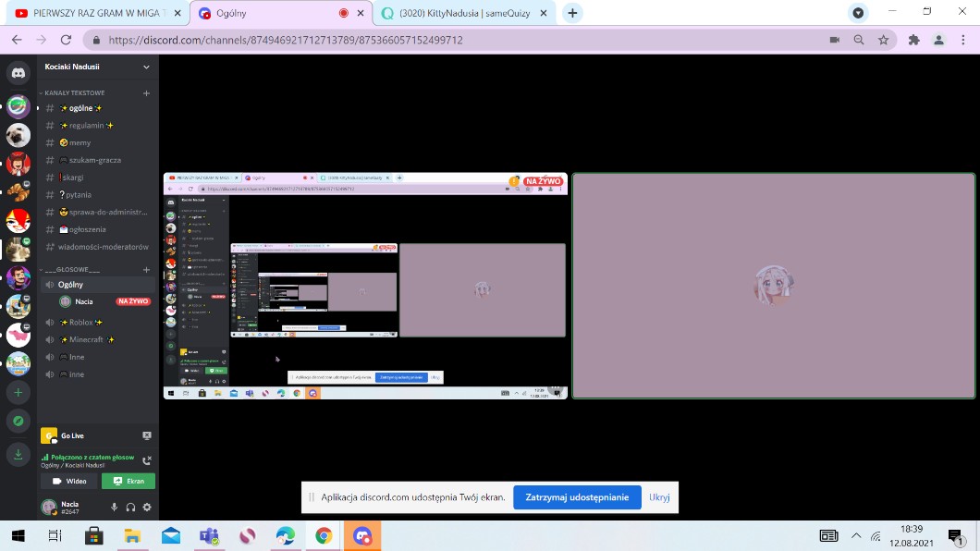Open the memy text channel
This screenshot has width=980, height=551.
[80, 142]
